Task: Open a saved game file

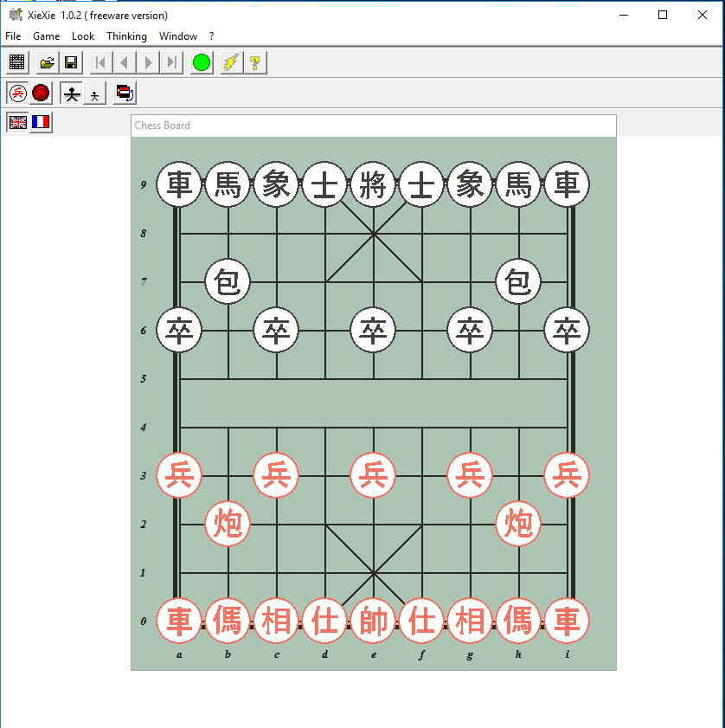Action: 47,62
